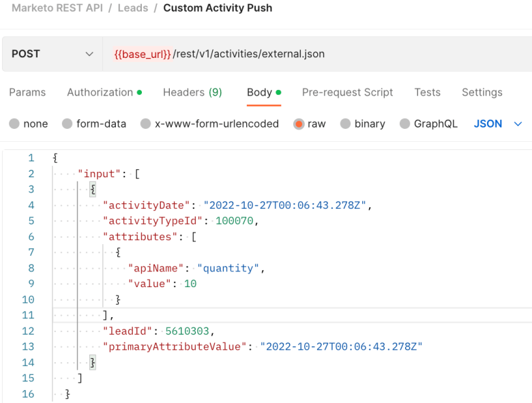The width and height of the screenshot is (532, 403).
Task: Click the "apiName" key
Action: tap(156, 268)
